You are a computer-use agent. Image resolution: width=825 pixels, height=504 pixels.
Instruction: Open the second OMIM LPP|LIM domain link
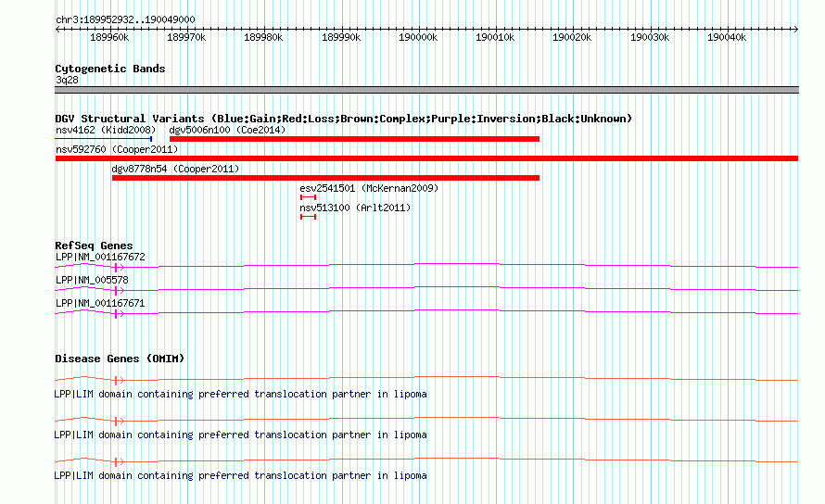tap(240, 435)
